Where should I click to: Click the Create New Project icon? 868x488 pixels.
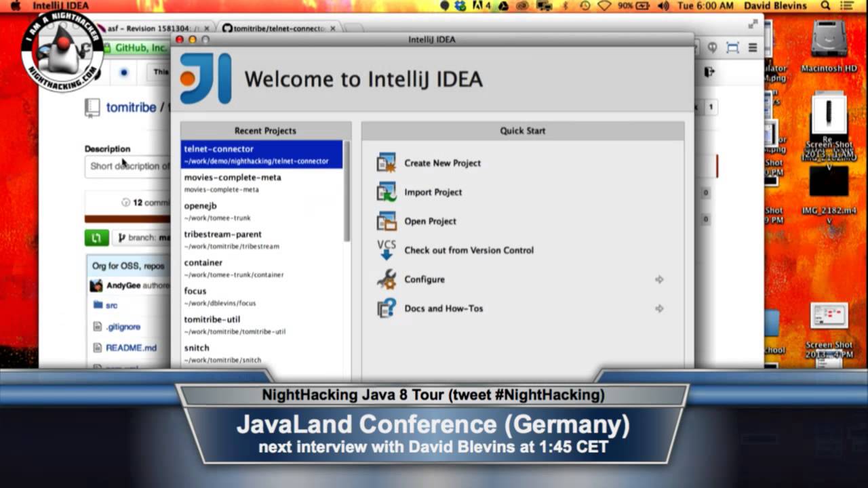point(387,163)
